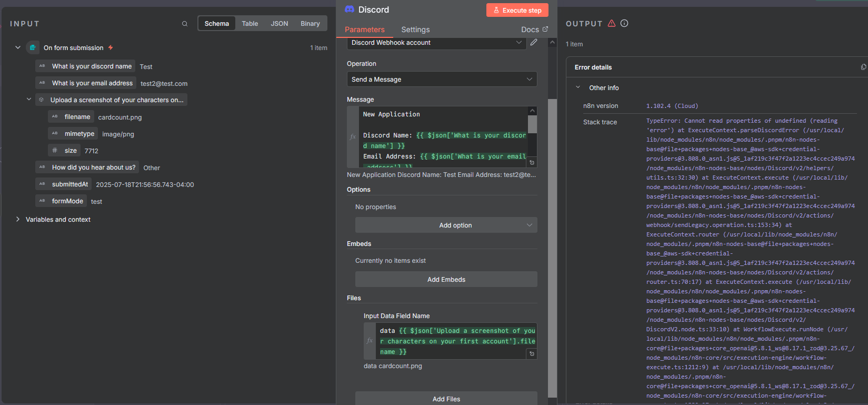Viewport: 868px width, 405px height.
Task: Click the cardcount.png filename value
Action: point(120,117)
